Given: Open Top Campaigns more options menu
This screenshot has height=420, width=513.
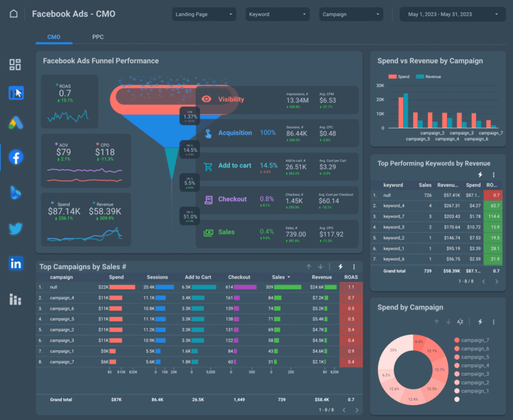Looking at the screenshot, I should coord(354,267).
